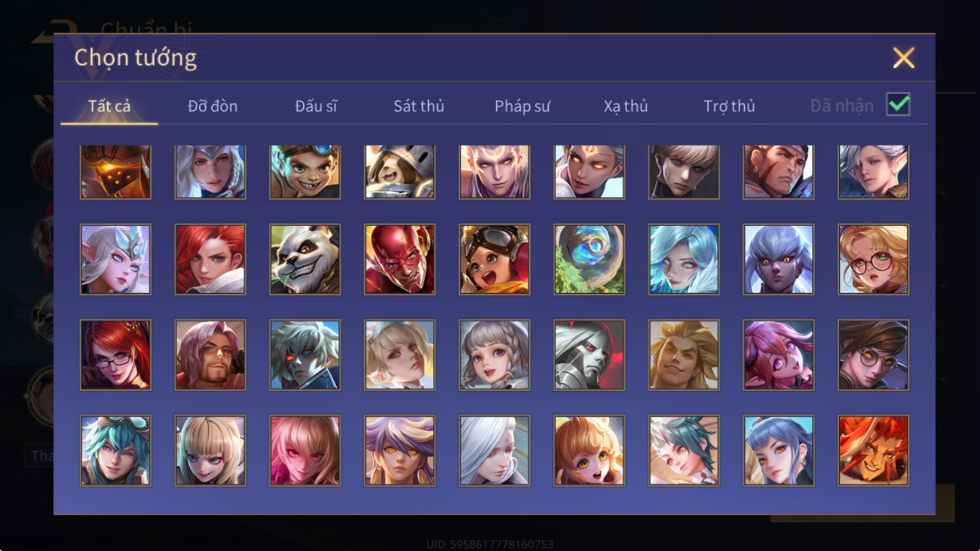This screenshot has height=551, width=980.
Task: Select the teal-haired hero with goggles portrait
Action: [115, 451]
